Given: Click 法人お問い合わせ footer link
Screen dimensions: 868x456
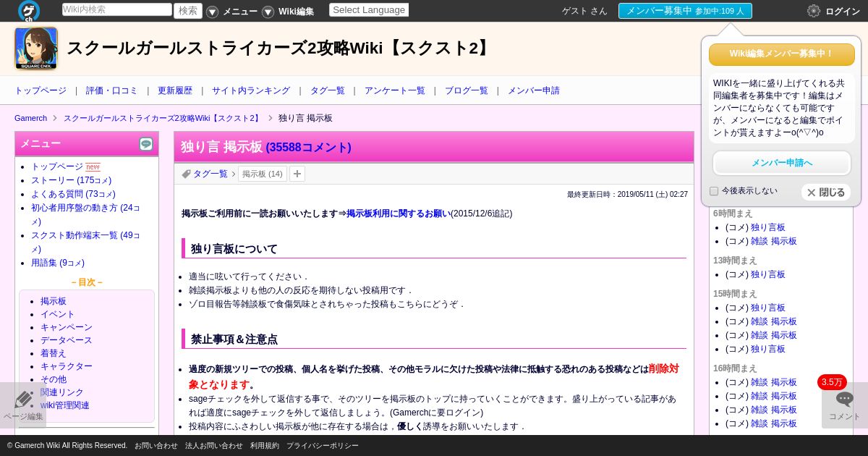Looking at the screenshot, I should [x=214, y=446].
